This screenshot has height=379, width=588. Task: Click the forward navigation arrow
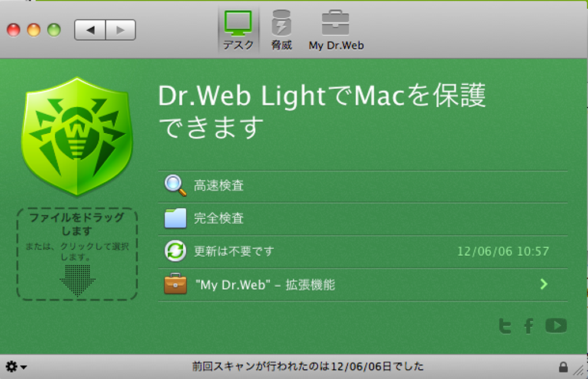click(x=120, y=30)
